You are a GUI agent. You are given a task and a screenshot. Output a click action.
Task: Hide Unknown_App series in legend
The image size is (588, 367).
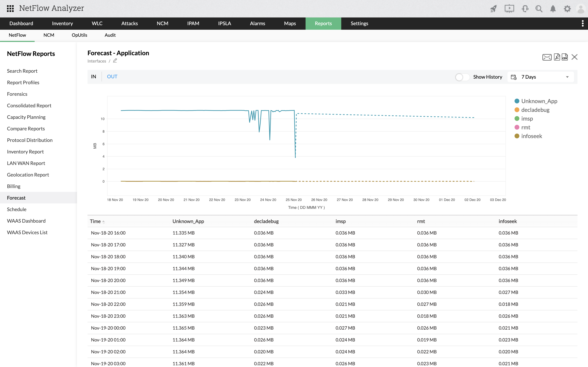(x=539, y=101)
